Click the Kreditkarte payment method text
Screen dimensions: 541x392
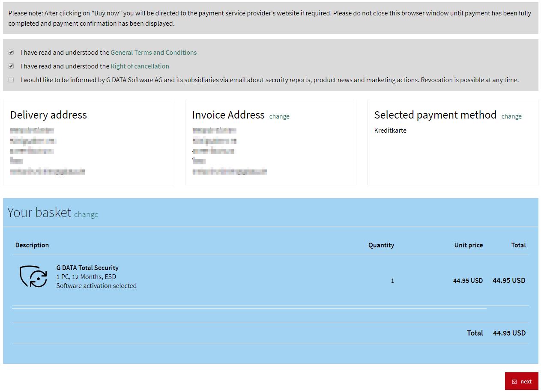(390, 130)
